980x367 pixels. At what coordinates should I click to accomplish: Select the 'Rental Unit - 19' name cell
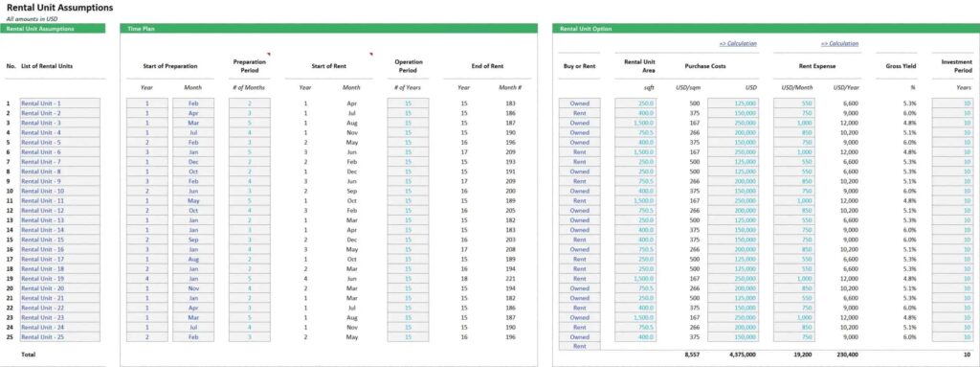(x=59, y=279)
